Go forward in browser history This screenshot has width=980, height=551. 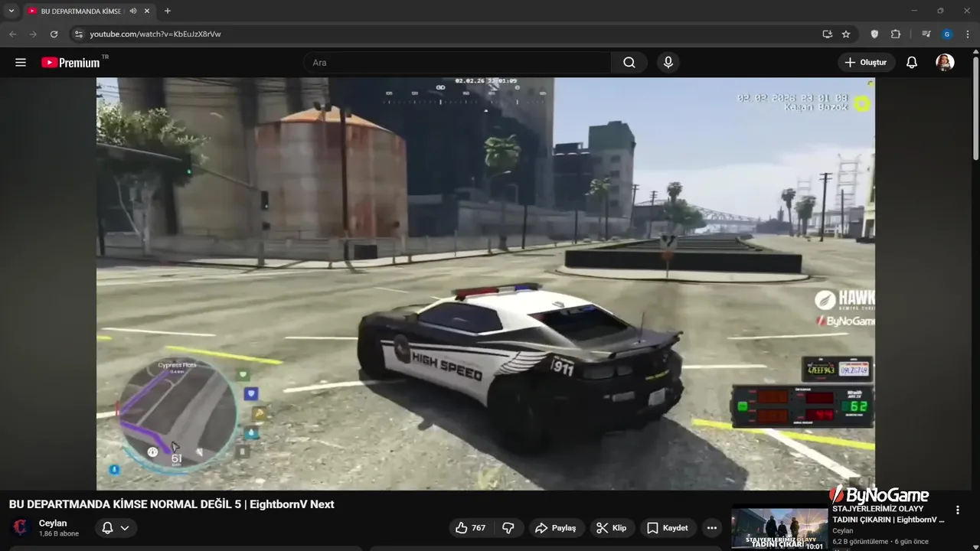[33, 34]
